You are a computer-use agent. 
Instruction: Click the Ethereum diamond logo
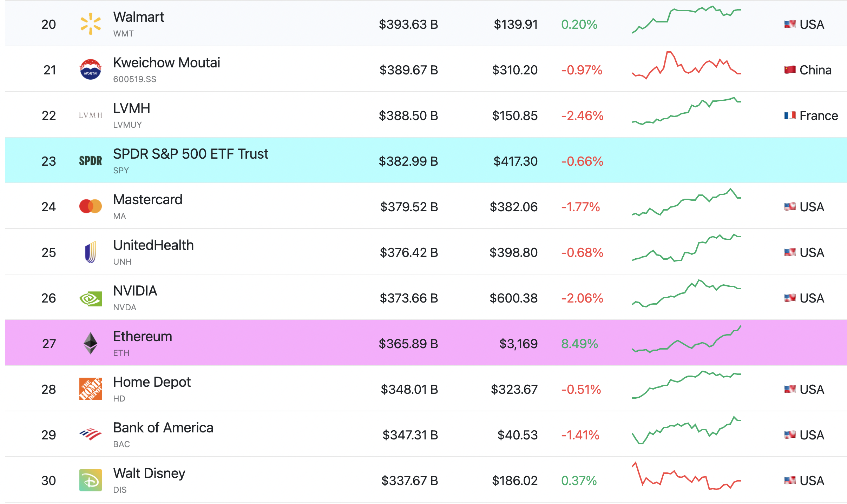(91, 343)
